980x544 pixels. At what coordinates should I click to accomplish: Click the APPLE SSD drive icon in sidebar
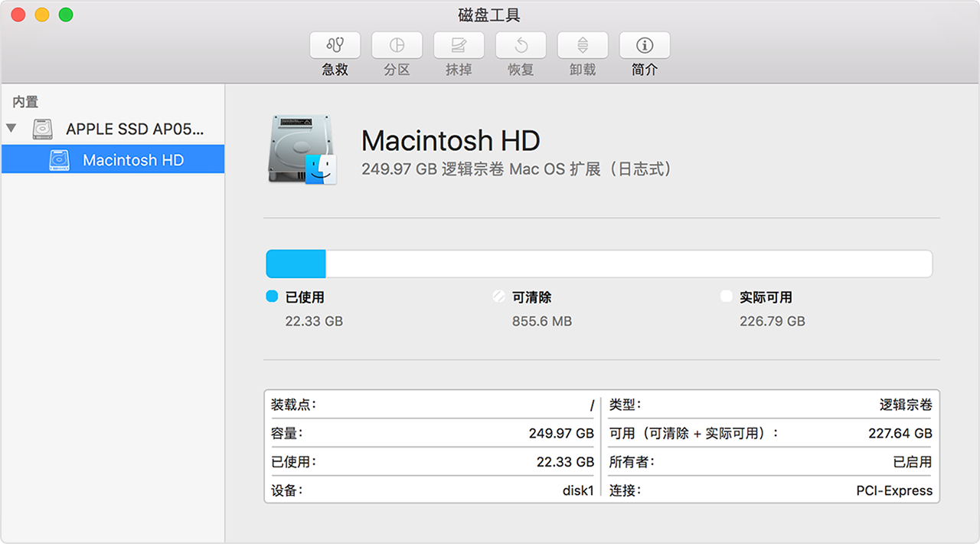click(x=43, y=129)
